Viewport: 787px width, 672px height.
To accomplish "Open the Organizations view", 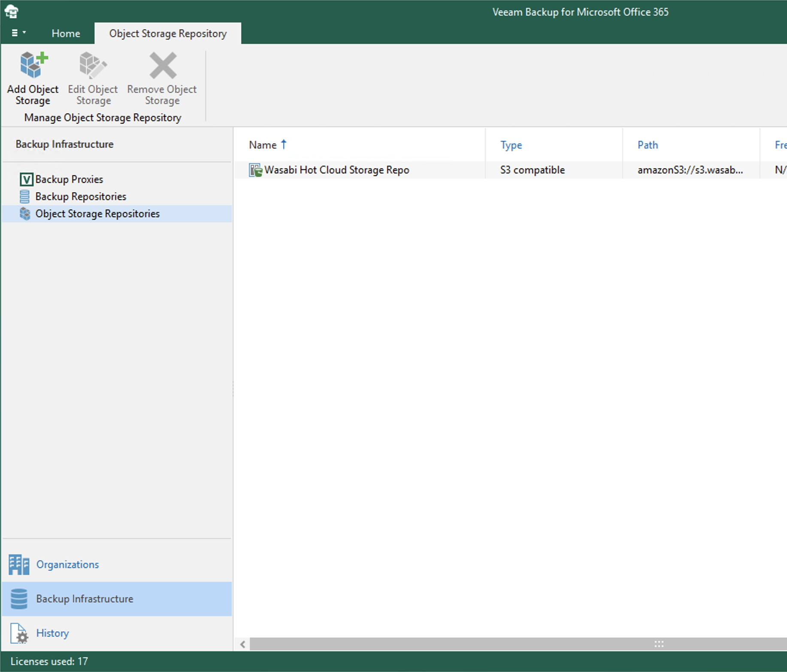I will 67,564.
